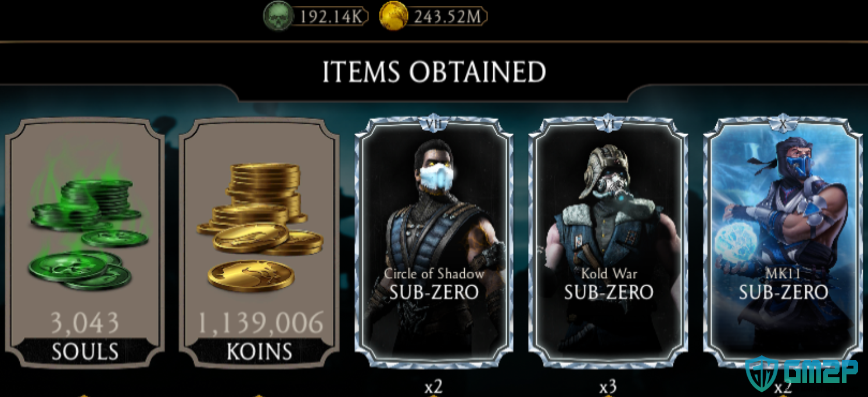Screen dimensions: 868x397
Task: Click the 1,139,006 koins amount
Action: point(259,323)
